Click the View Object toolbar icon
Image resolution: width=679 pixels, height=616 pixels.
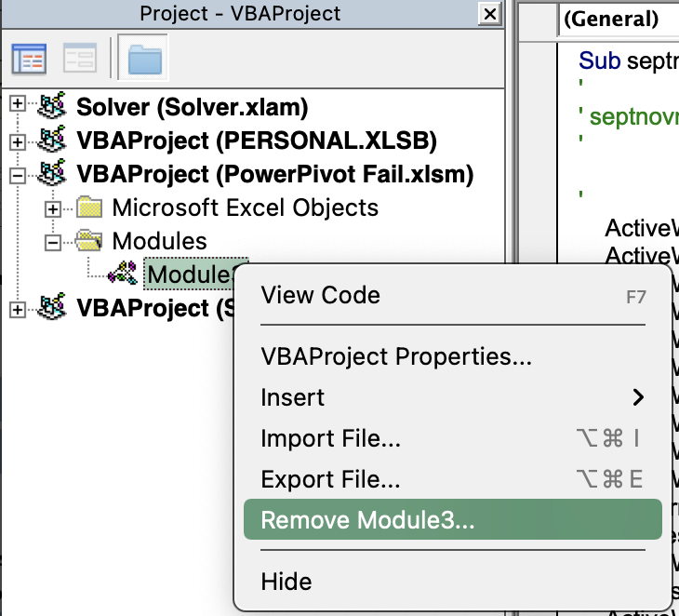coord(80,59)
